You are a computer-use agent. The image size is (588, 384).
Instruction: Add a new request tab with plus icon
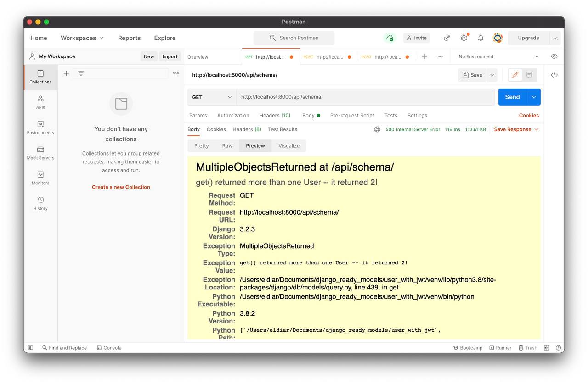click(x=424, y=56)
